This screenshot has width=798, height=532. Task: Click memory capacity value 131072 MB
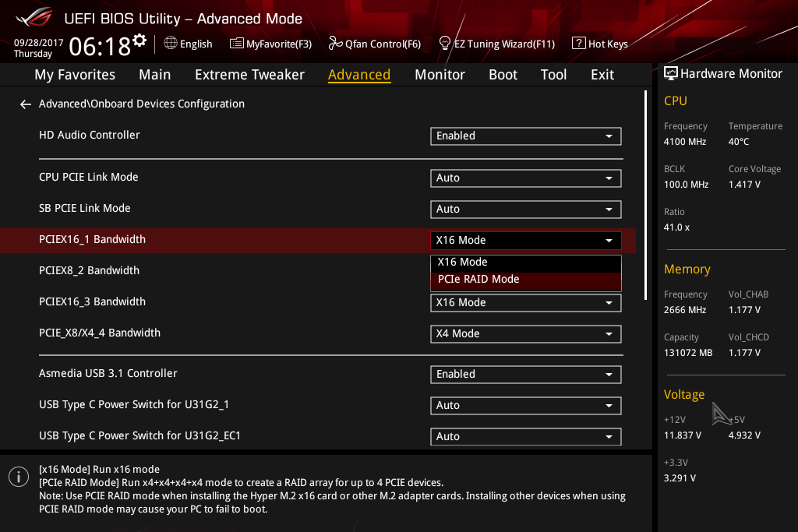[x=688, y=353]
